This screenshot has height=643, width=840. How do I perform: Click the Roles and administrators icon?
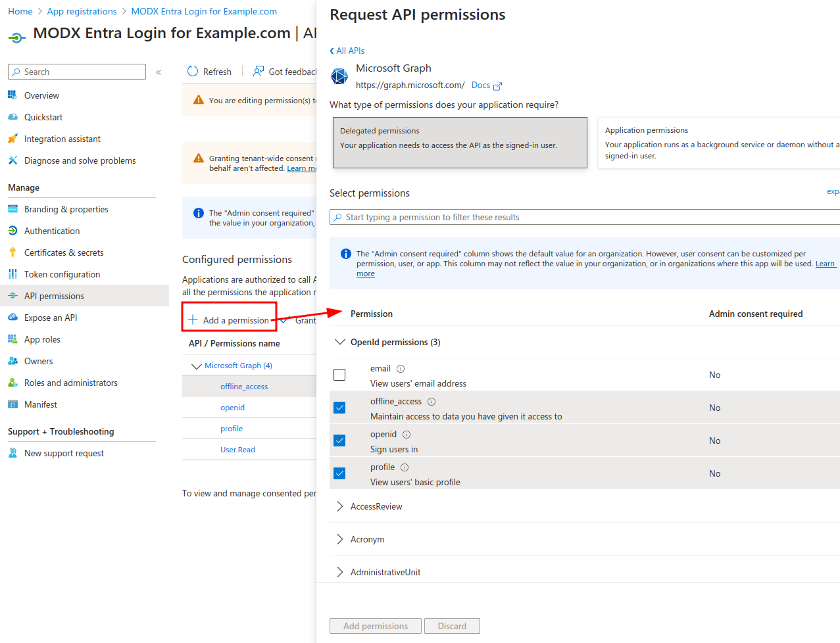point(12,383)
